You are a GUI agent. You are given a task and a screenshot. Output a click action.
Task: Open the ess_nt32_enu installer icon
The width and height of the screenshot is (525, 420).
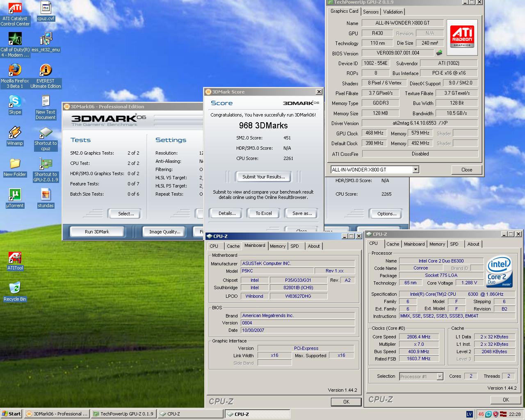click(x=46, y=43)
